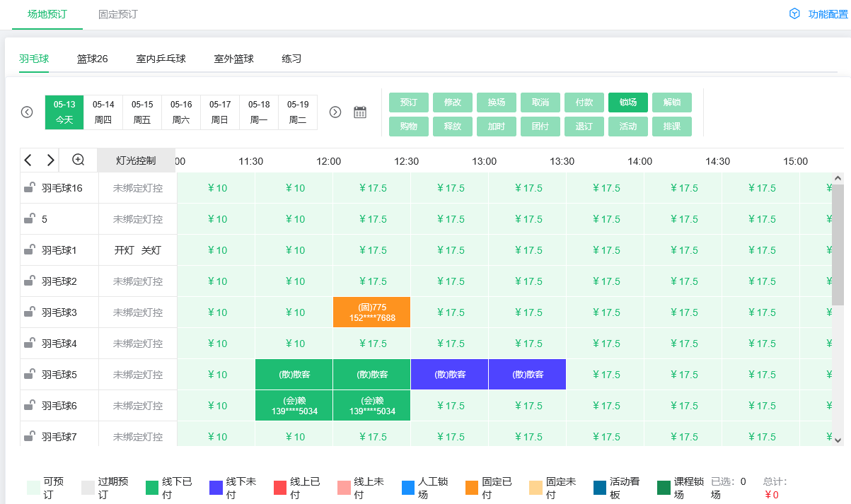
Task: Click the 付款 button
Action: coord(584,102)
